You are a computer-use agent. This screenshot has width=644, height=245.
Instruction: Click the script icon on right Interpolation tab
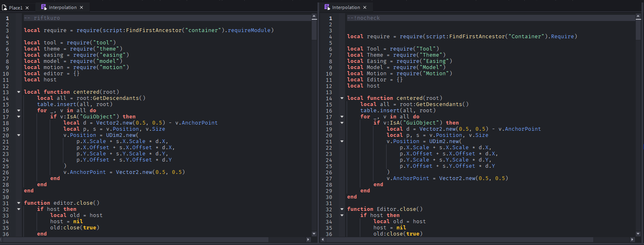point(327,7)
